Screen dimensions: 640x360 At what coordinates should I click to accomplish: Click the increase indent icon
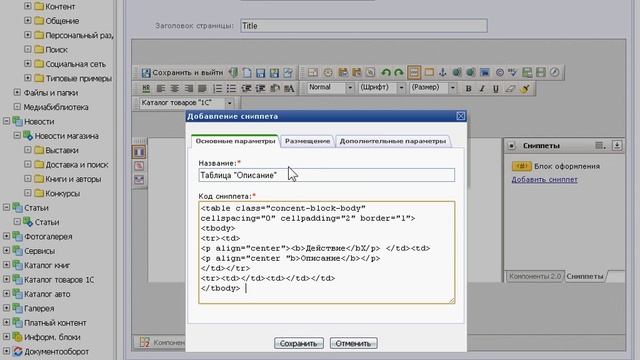(260, 88)
